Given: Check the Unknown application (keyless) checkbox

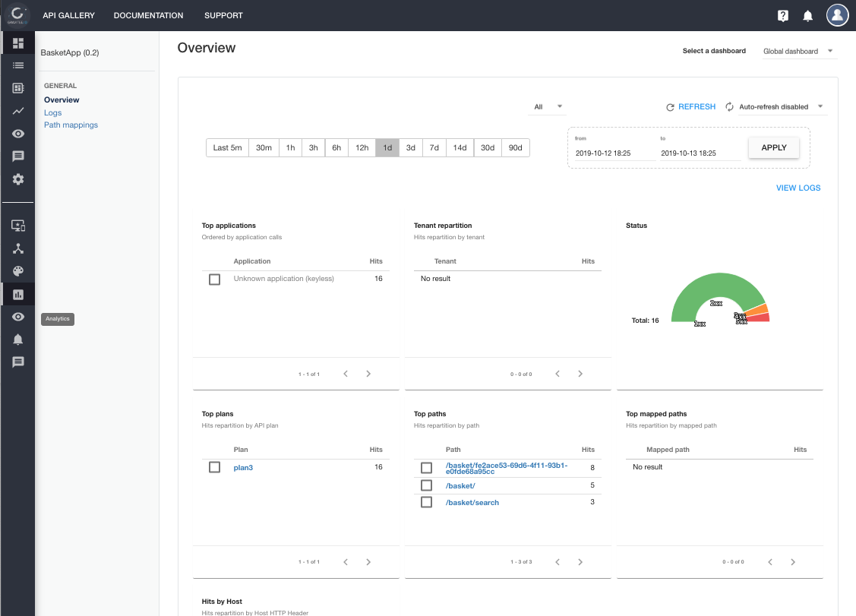Looking at the screenshot, I should [215, 280].
